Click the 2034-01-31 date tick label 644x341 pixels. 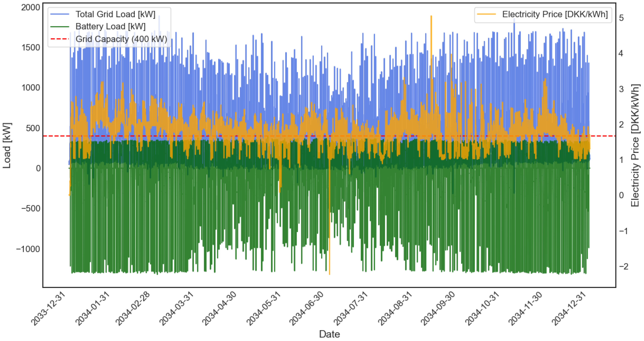coord(92,309)
